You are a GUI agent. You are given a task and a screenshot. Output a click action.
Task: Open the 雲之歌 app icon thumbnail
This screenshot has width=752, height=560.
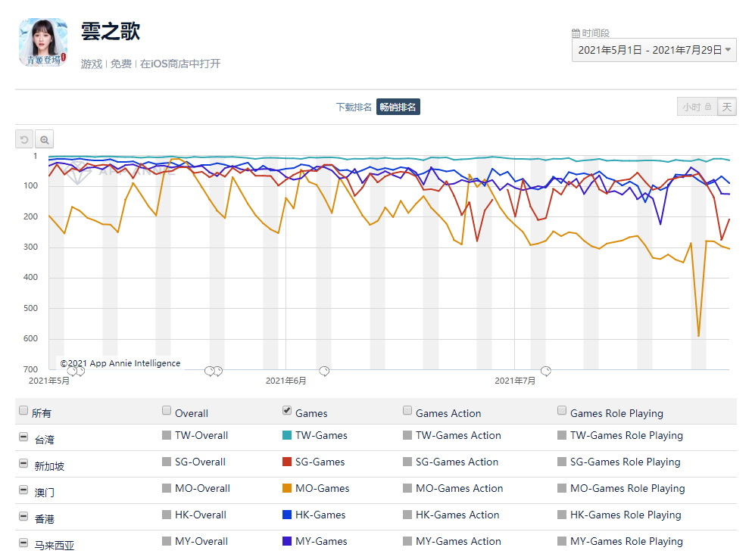pos(43,42)
